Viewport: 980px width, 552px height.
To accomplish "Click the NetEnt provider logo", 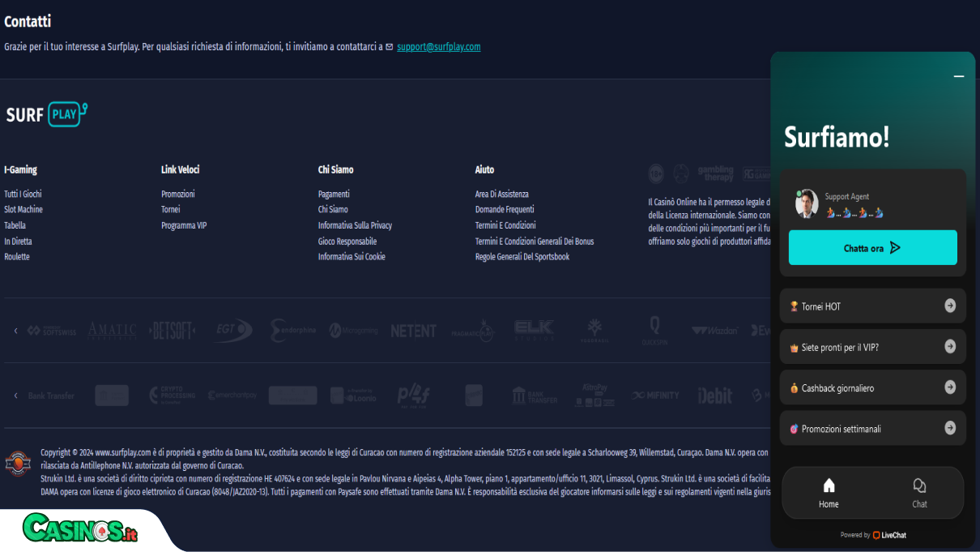I will [413, 331].
